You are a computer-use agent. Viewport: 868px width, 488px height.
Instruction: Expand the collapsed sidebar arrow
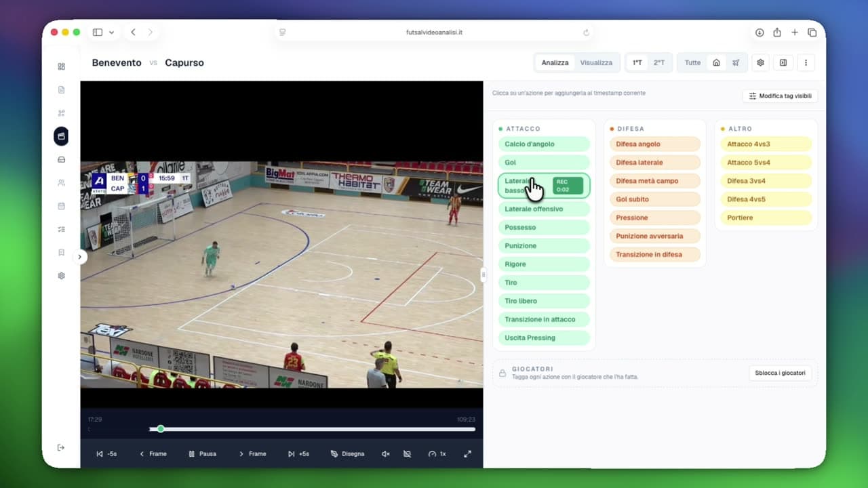[80, 257]
